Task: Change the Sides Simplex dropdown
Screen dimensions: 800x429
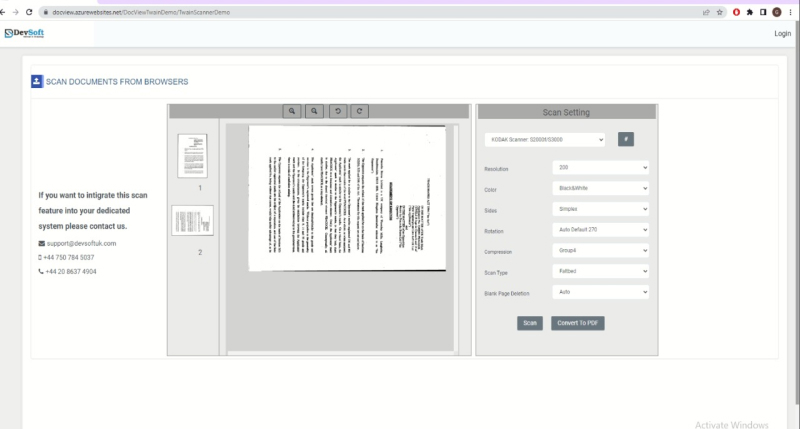Action: point(600,210)
